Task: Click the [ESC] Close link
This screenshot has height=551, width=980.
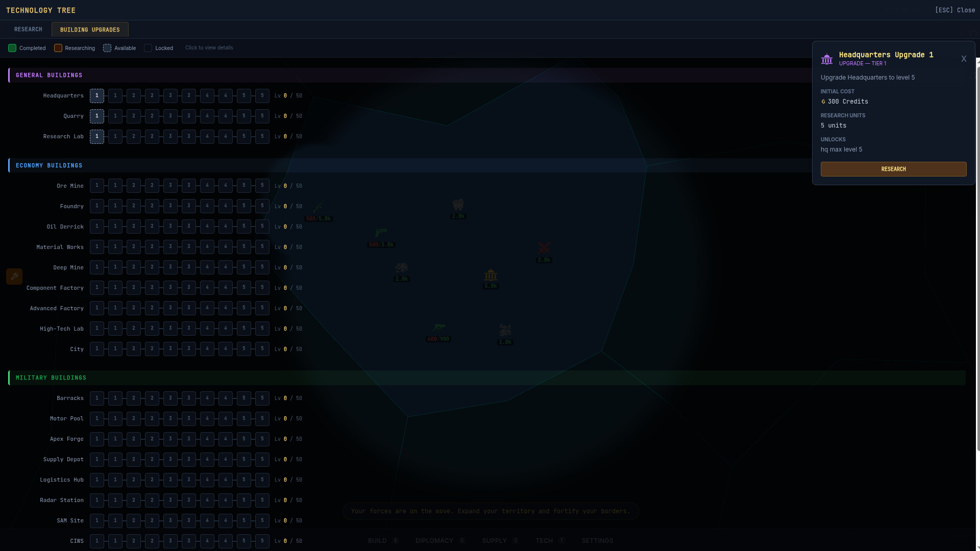Action: [954, 10]
